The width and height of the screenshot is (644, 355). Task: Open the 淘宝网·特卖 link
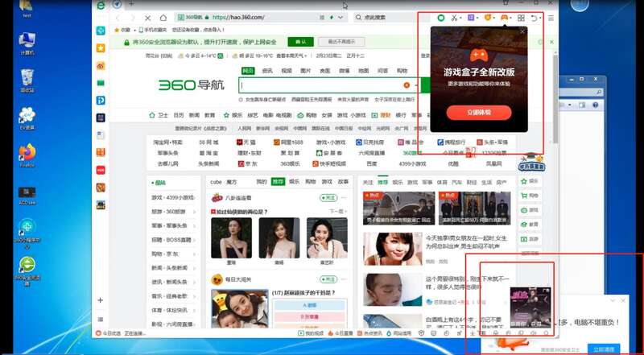click(x=167, y=142)
